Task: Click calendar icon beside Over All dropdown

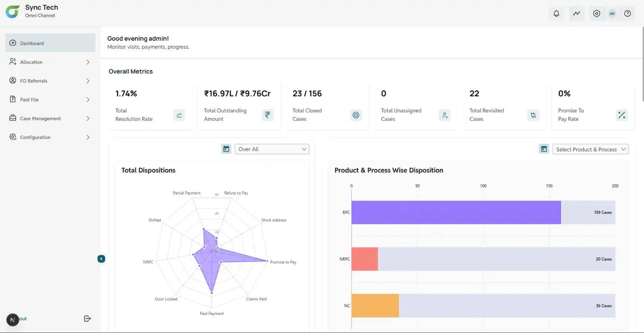Action: (226, 149)
